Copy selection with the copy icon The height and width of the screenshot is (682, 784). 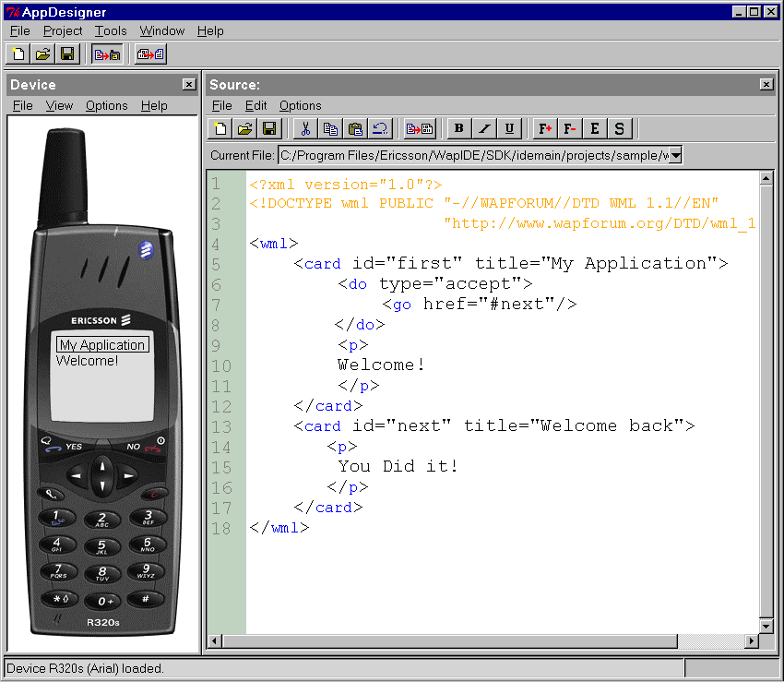(330, 129)
